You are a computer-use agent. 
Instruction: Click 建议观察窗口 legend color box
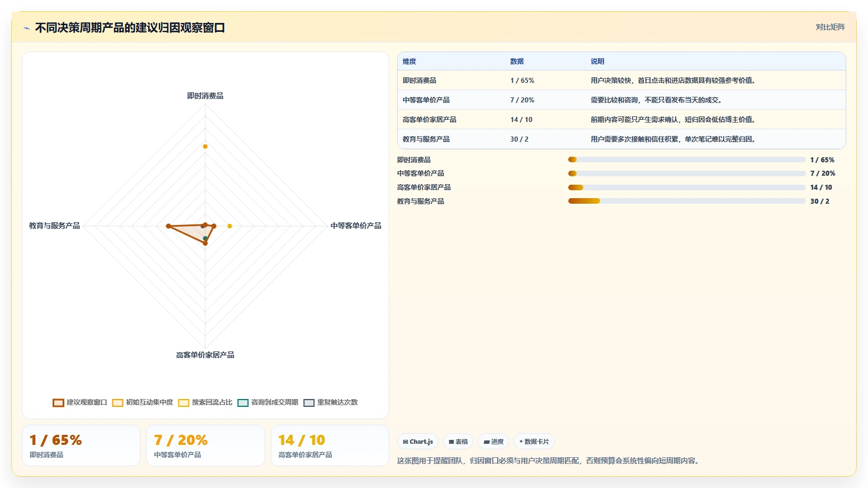coord(58,403)
